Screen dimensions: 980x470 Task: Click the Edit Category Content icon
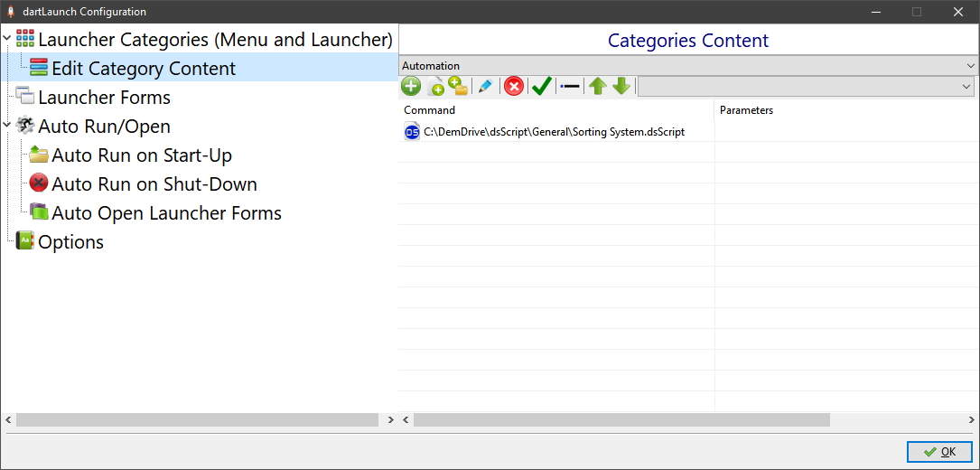point(39,68)
